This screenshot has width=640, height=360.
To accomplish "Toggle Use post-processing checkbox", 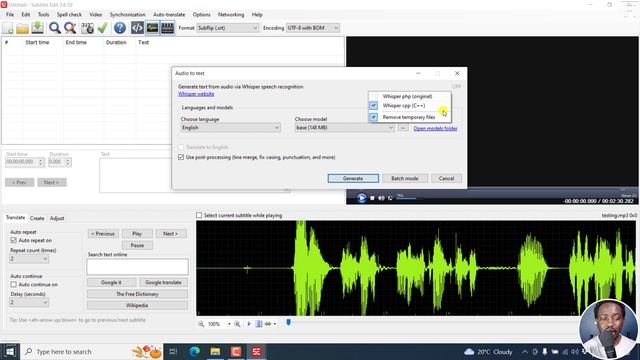I will [x=181, y=157].
